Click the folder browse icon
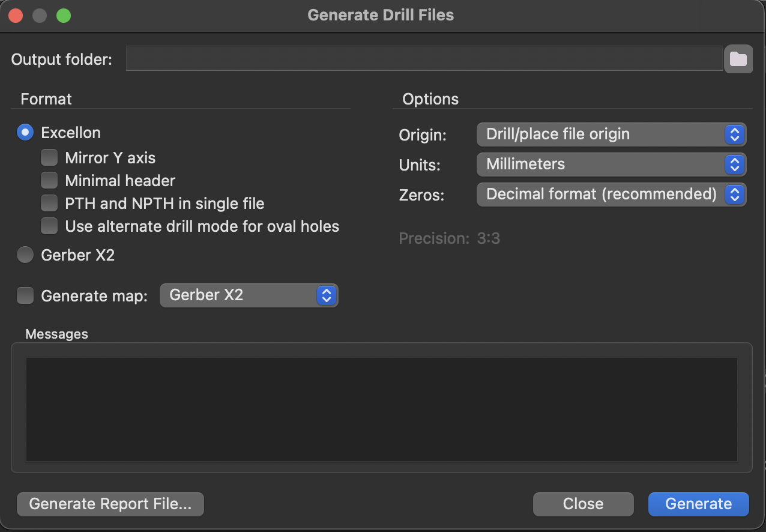The image size is (766, 532). (738, 59)
